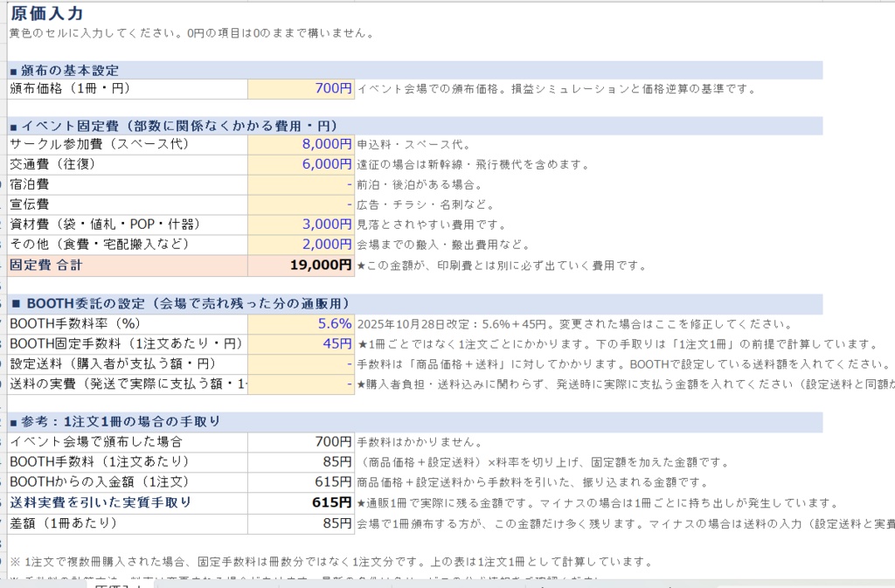895x588 pixels.
Task: Select the 差額(1冊あたり) value 85円
Action: [x=301, y=523]
